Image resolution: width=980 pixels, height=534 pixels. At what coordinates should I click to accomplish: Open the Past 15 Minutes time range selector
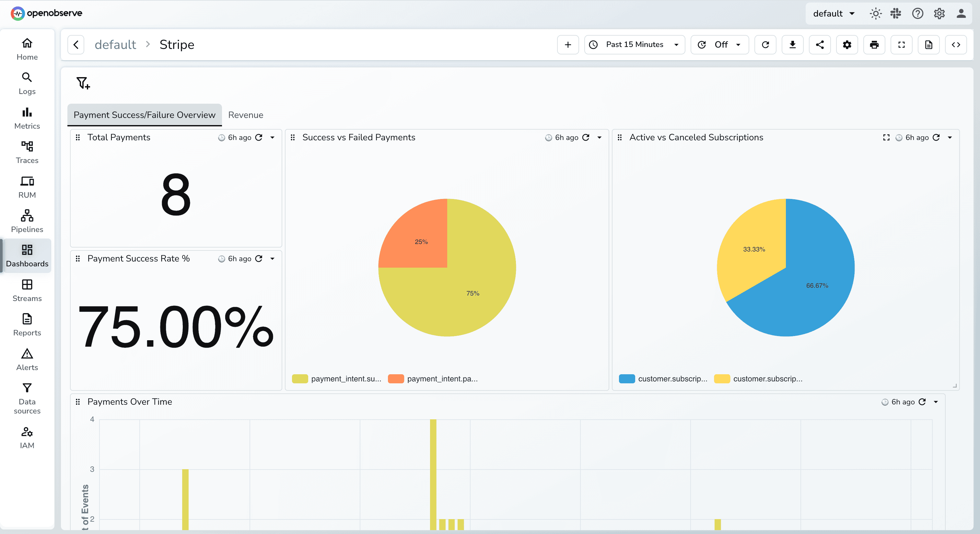coord(634,44)
